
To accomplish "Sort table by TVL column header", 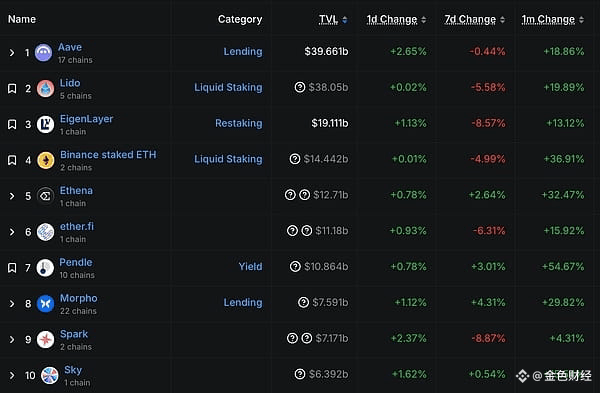I will 328,20.
